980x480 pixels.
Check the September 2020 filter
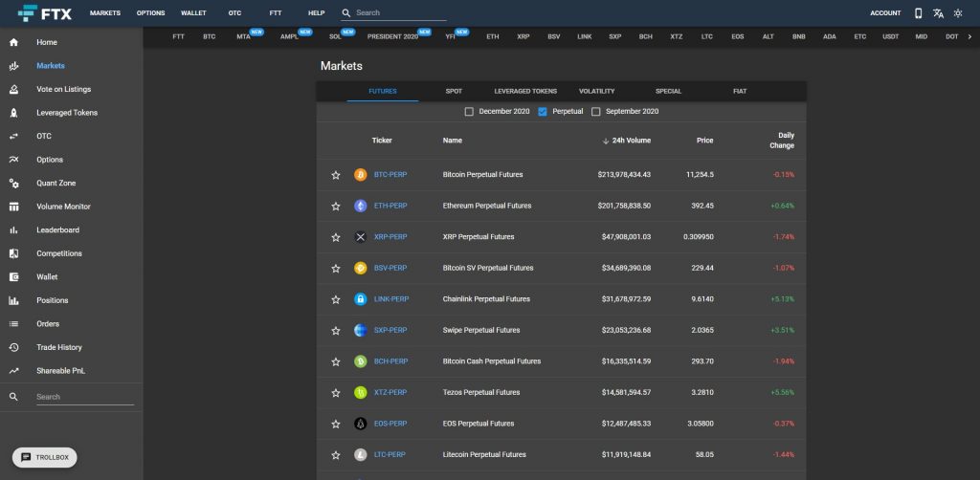[x=596, y=112]
